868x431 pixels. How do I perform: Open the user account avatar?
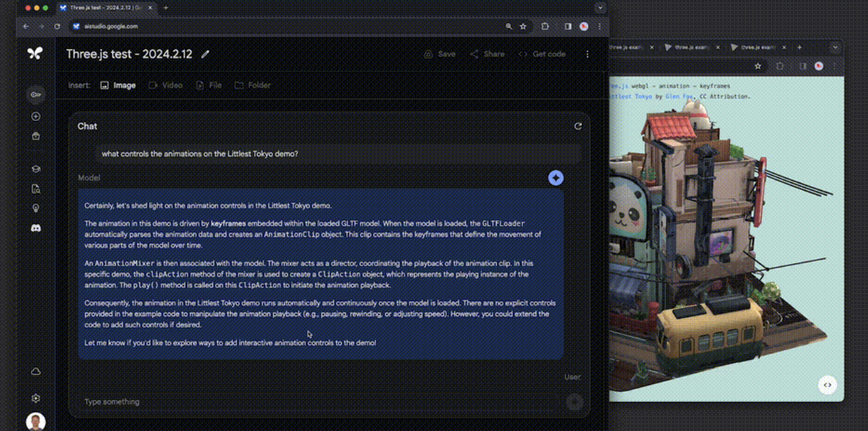tap(36, 422)
